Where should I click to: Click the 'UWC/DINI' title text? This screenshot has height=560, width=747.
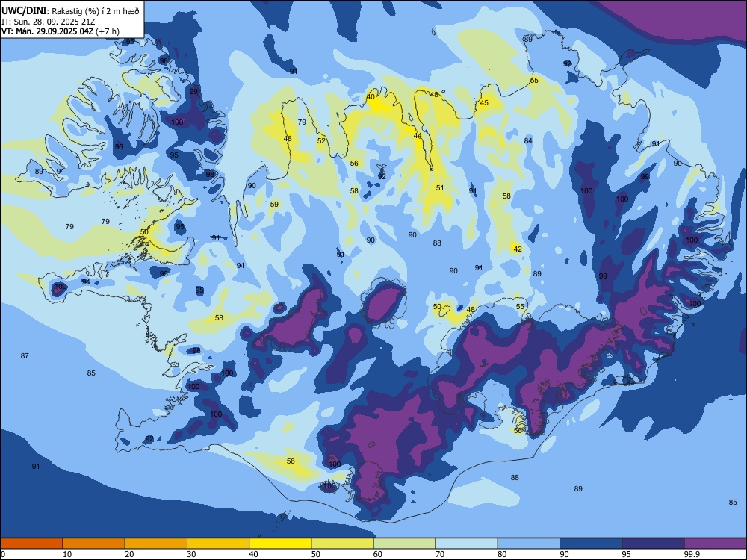click(x=24, y=11)
